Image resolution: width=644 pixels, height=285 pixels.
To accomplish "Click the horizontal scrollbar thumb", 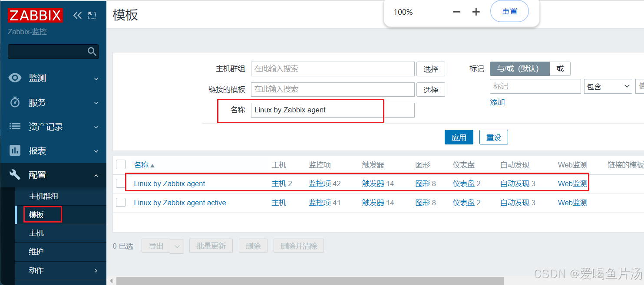I will 310,281.
